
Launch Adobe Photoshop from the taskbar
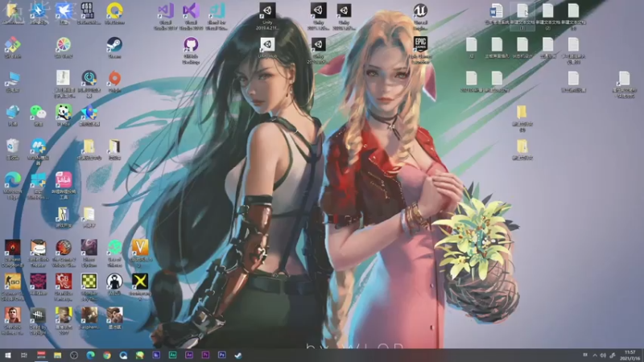[222, 355]
